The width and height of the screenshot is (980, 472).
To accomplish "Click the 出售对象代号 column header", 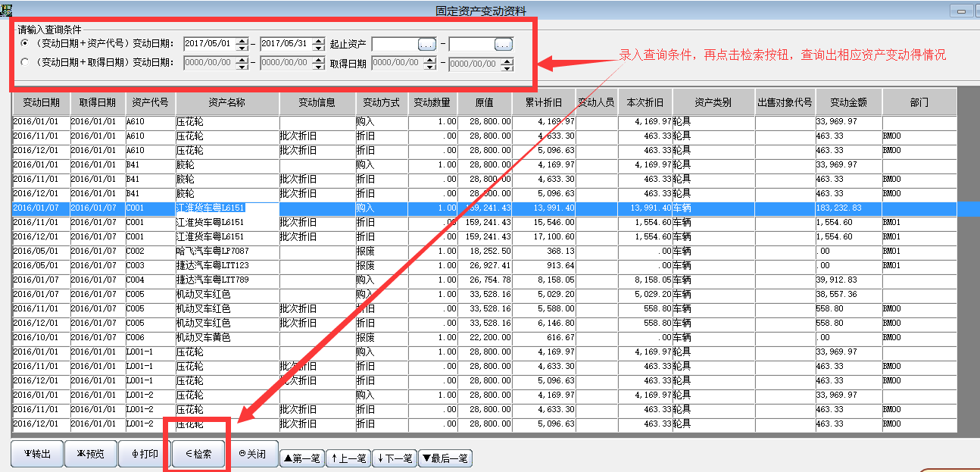I will point(785,102).
